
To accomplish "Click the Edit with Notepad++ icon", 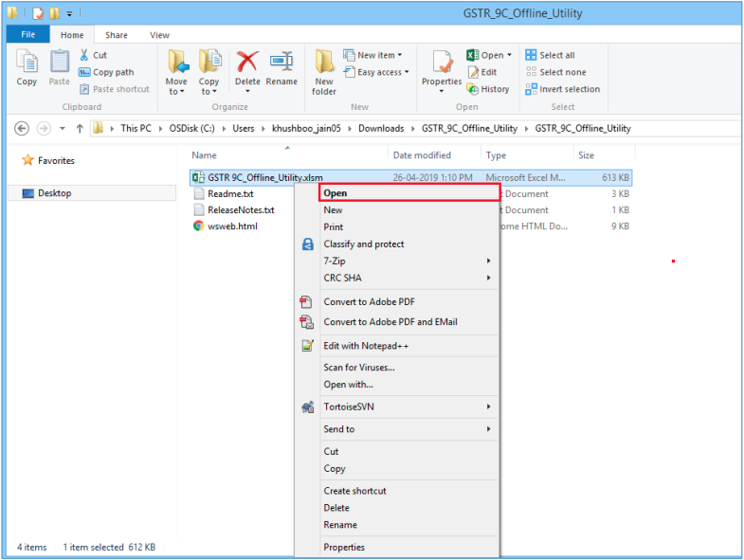I will click(x=308, y=346).
